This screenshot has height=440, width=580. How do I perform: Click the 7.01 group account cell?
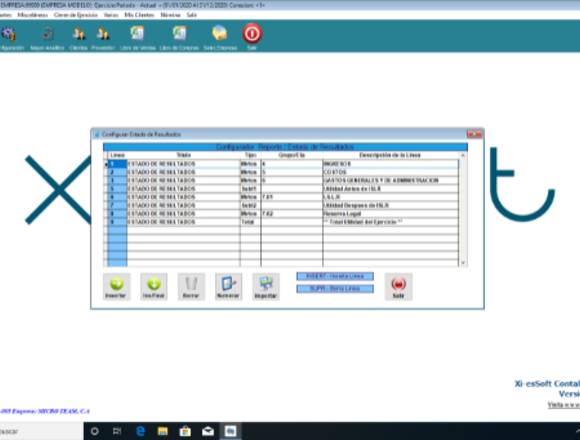292,197
